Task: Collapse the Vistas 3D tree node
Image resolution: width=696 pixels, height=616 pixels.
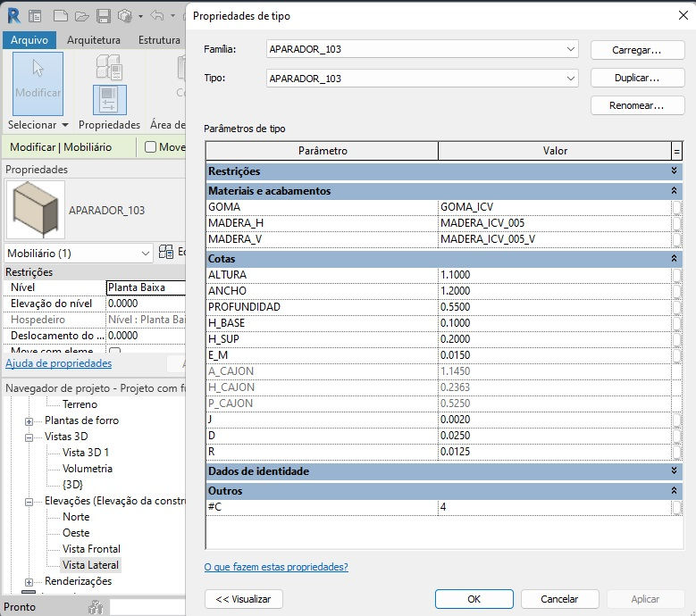Action: [29, 437]
